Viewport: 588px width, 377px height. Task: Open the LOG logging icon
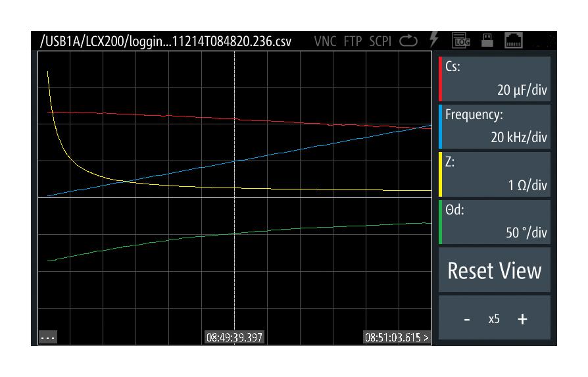460,41
